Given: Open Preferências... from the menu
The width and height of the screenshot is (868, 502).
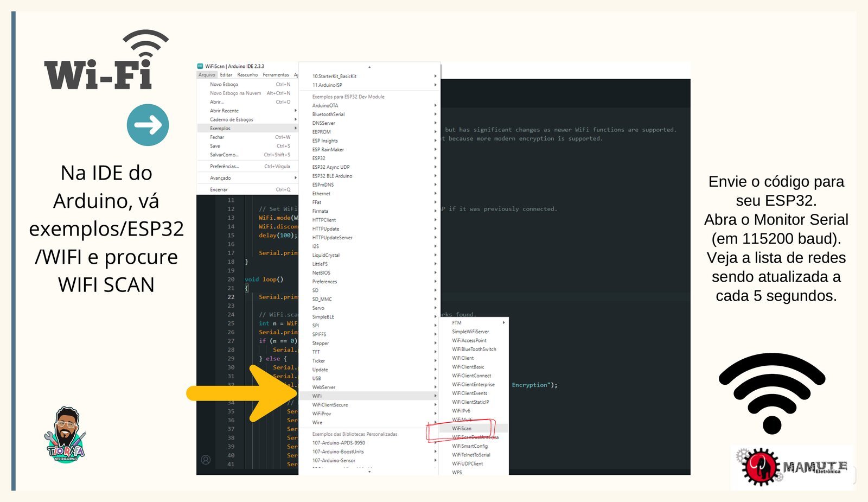Looking at the screenshot, I should point(247,167).
